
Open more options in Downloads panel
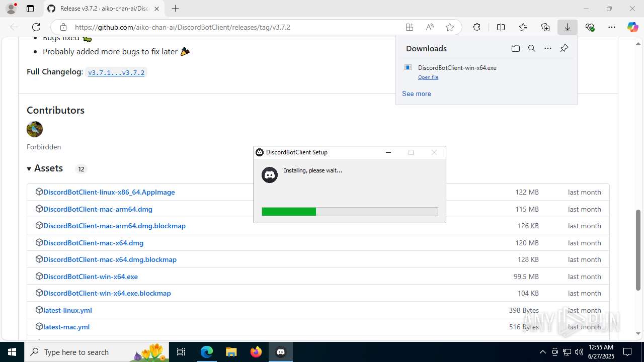(x=548, y=48)
